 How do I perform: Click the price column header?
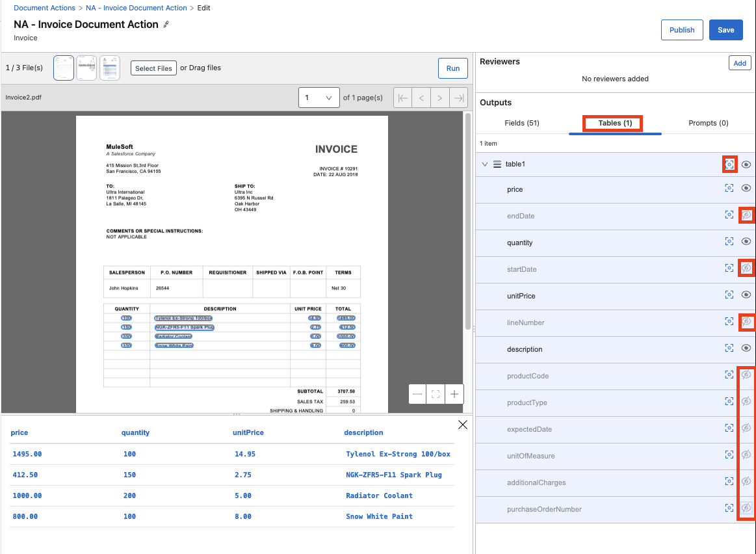pyautogui.click(x=20, y=432)
